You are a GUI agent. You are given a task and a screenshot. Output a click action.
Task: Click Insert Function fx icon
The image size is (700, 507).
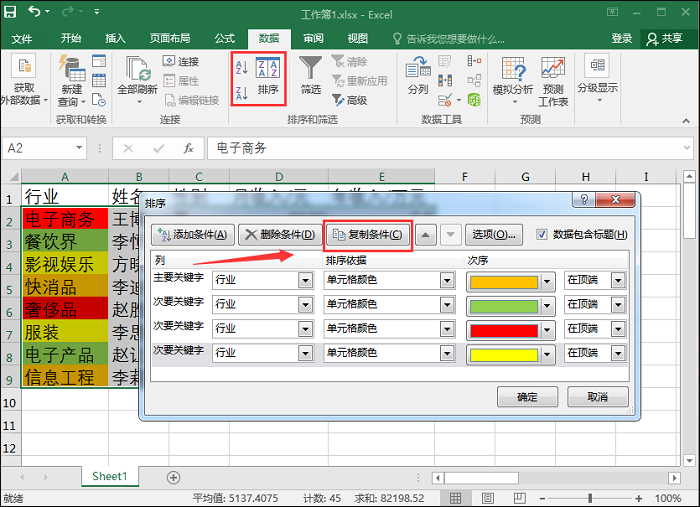click(188, 148)
